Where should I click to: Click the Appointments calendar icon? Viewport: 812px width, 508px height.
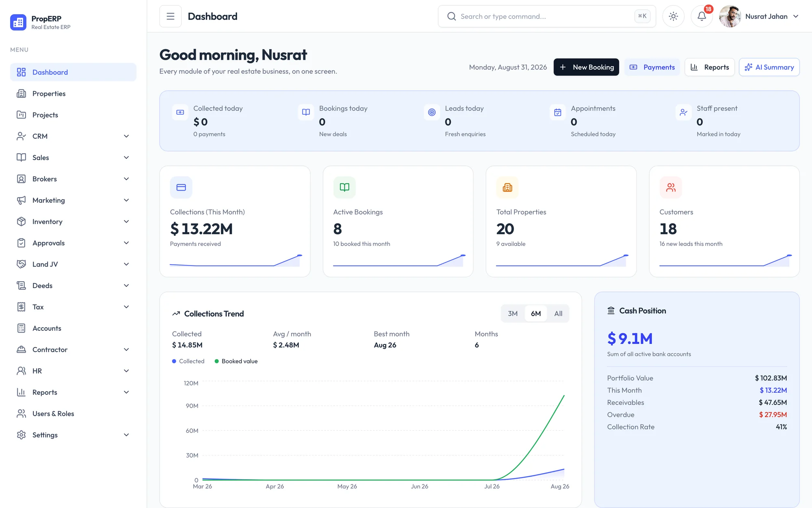click(x=558, y=112)
